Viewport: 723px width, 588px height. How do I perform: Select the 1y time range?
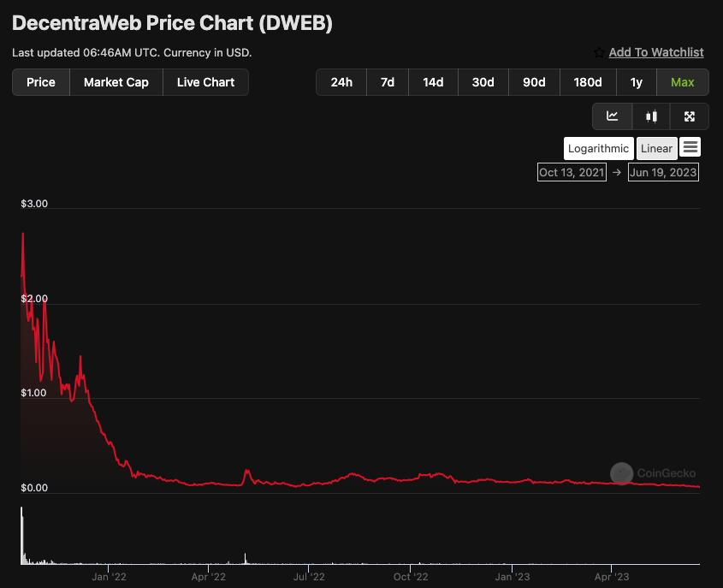click(x=637, y=82)
